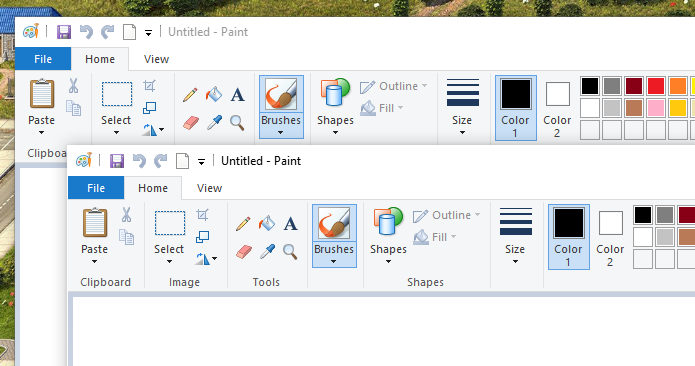Switch to View tab in back window
Viewport: 695px width, 366px height.
pyautogui.click(x=156, y=59)
